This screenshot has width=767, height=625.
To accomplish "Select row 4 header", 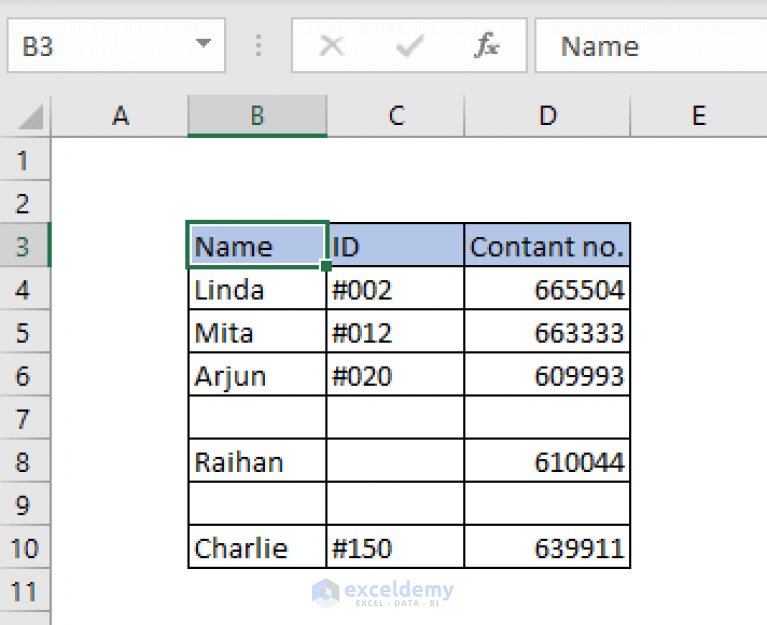I will [24, 288].
